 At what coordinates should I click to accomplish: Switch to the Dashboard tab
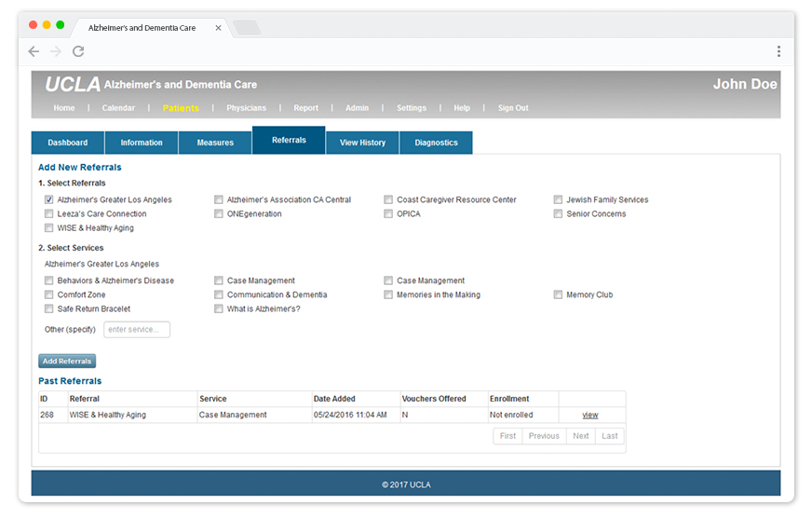click(x=68, y=143)
